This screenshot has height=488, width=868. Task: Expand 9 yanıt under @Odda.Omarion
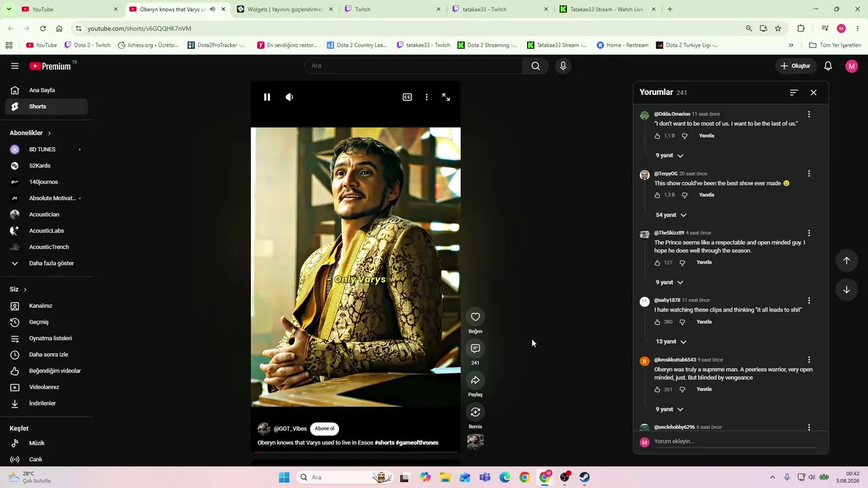pos(669,155)
